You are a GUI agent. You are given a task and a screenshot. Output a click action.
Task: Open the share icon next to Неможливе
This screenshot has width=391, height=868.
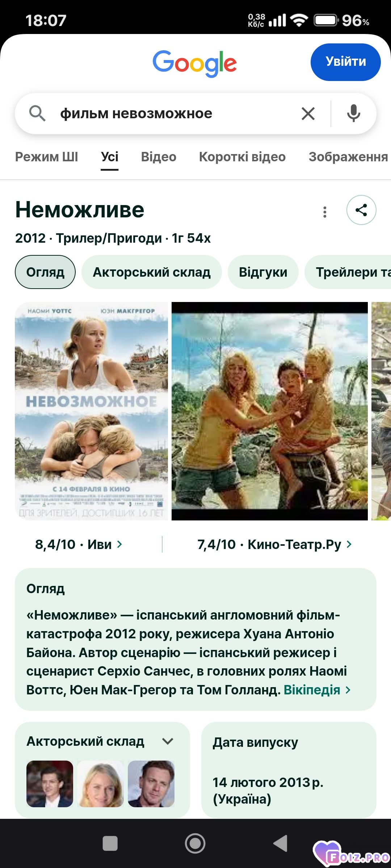[x=361, y=210]
